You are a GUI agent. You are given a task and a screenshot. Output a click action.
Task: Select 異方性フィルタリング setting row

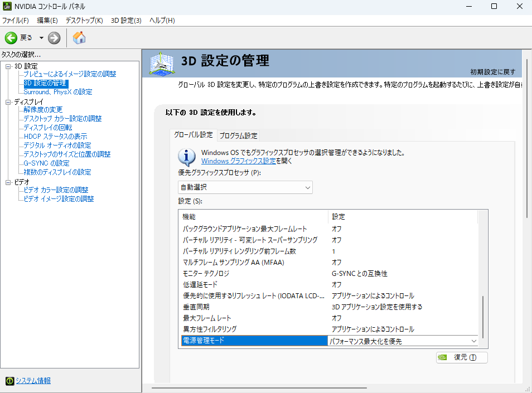329,329
